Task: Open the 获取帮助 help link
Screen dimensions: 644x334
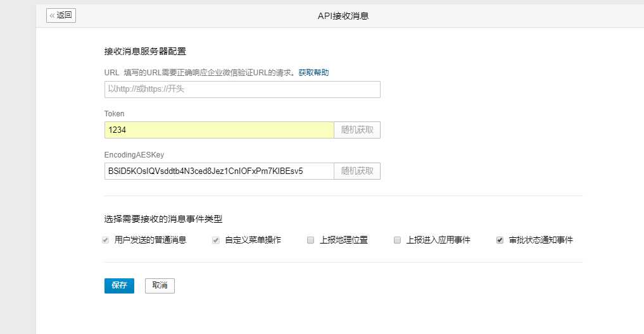Action: pyautogui.click(x=313, y=73)
